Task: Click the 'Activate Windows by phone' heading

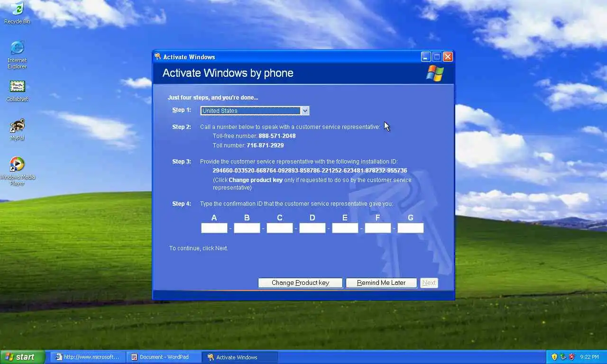Action: [228, 73]
